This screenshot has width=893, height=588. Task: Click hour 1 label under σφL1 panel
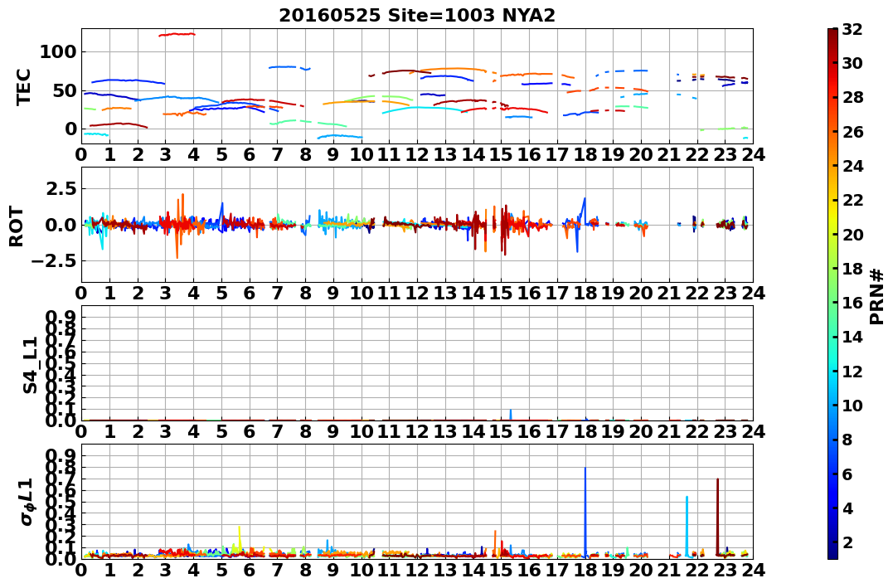[109, 571]
